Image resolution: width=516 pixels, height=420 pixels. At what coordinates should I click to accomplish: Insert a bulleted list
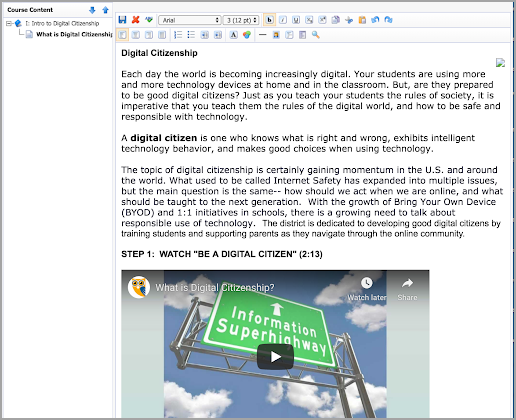pyautogui.click(x=191, y=35)
